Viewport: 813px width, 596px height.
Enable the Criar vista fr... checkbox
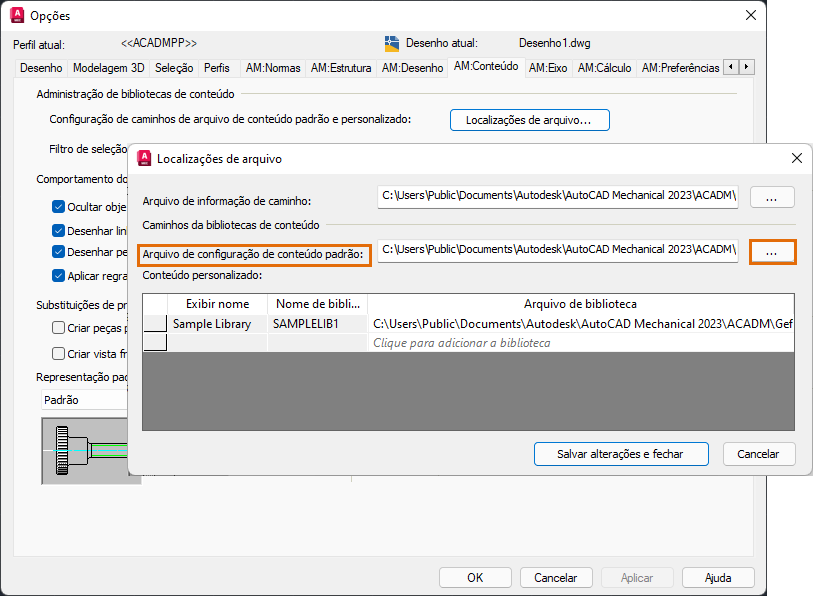click(x=59, y=354)
